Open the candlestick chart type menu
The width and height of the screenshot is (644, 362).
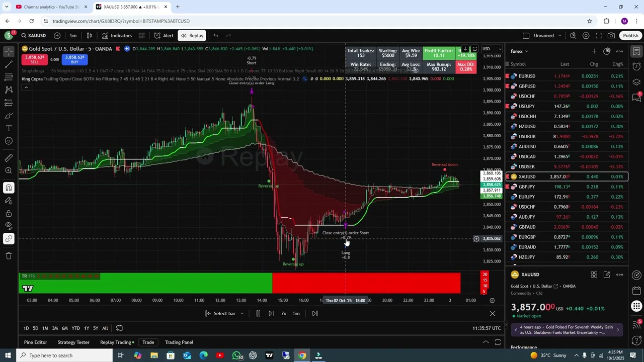click(x=89, y=36)
